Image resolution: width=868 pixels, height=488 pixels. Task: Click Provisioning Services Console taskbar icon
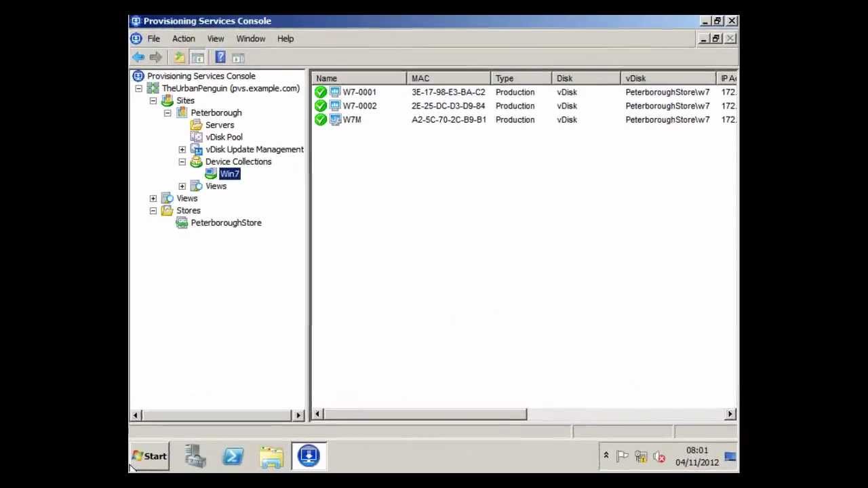tap(309, 456)
